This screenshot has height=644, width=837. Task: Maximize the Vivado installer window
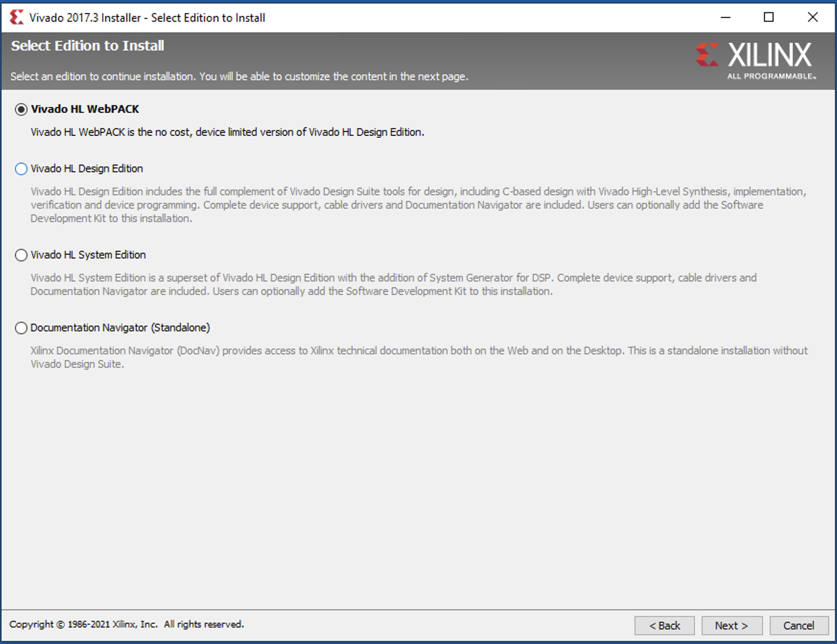(x=768, y=17)
